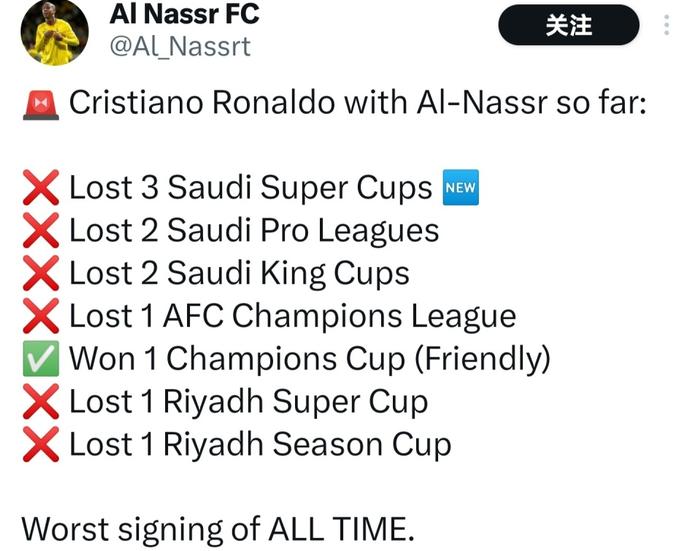Click the 'Worst signing of ALL TIME' line
Viewport: 700px width, 551px height.
click(218, 530)
